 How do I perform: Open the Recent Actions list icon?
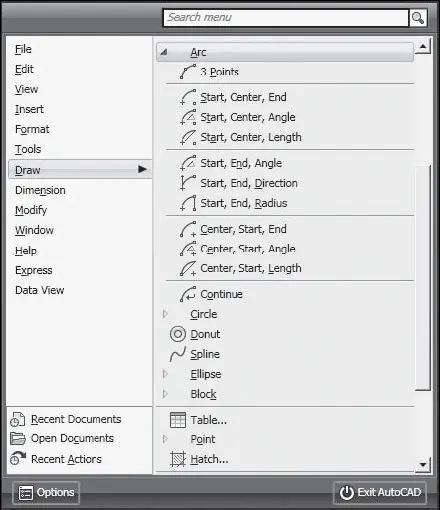coord(18,458)
